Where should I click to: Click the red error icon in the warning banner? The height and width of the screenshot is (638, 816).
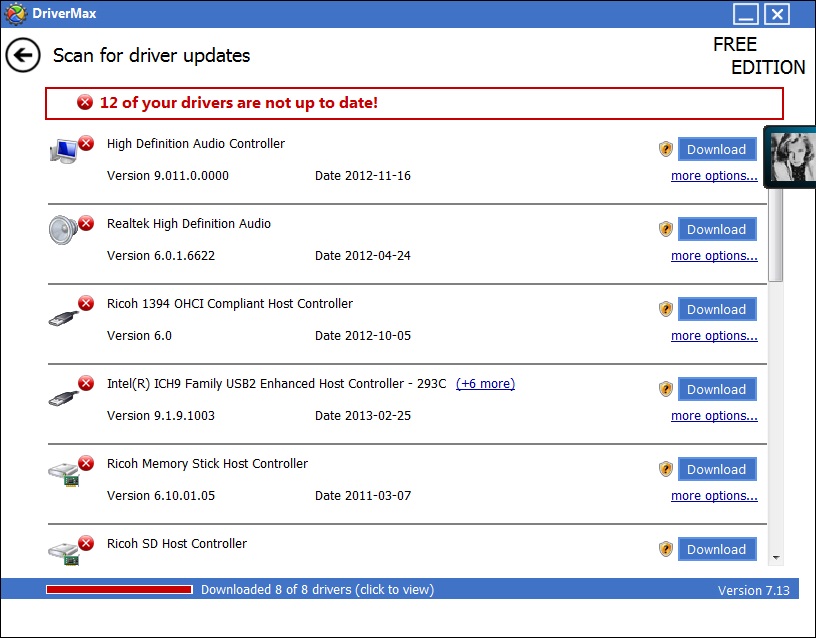[85, 103]
